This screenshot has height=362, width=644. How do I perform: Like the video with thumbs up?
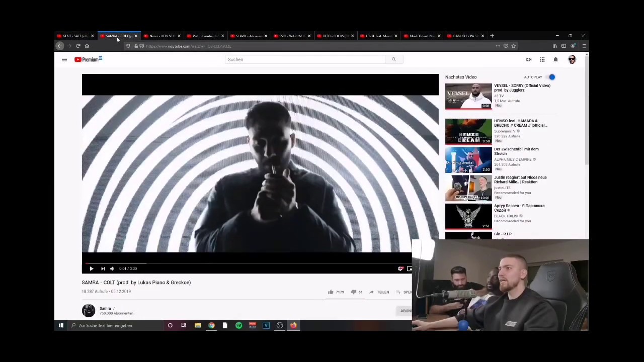click(x=331, y=292)
